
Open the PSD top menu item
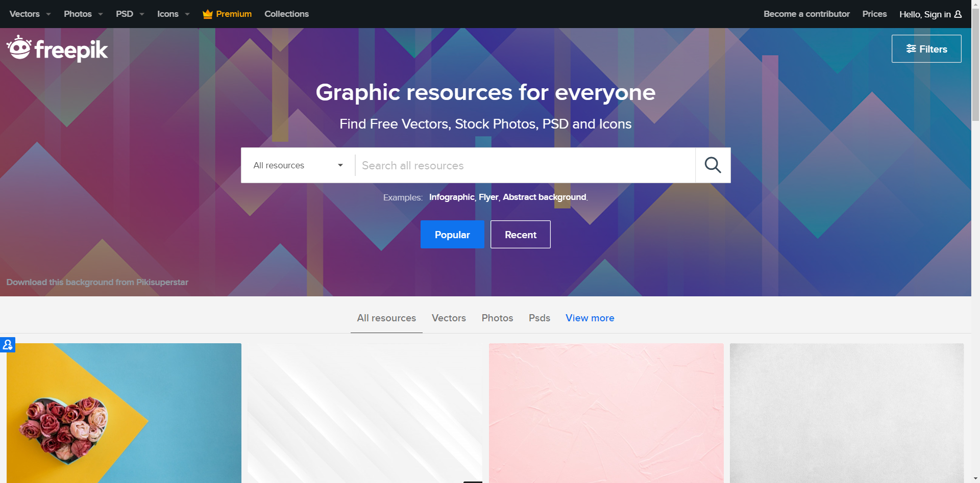click(x=125, y=14)
